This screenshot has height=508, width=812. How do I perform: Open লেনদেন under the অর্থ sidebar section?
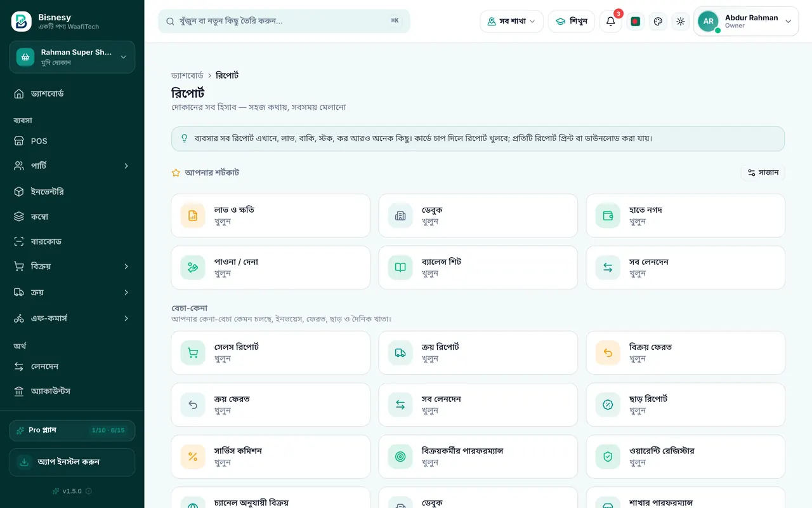tap(72, 366)
